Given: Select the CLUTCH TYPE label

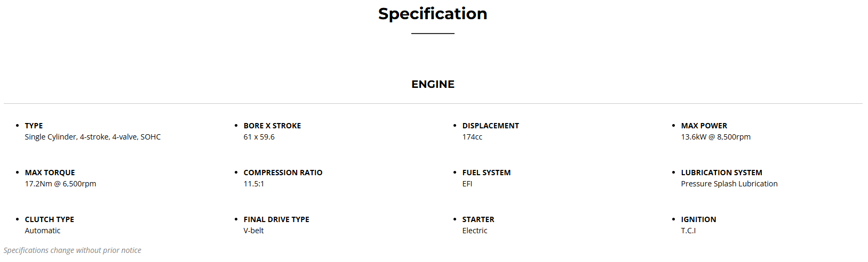Looking at the screenshot, I should [x=49, y=219].
